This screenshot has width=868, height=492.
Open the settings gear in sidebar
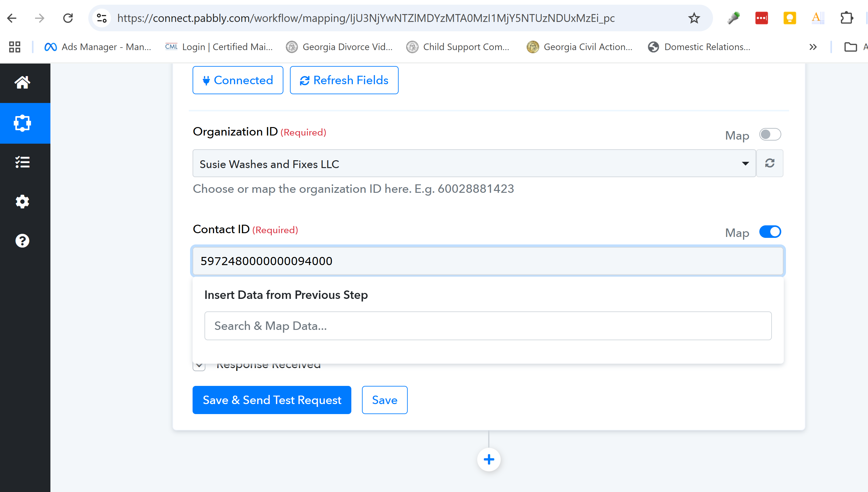(x=22, y=202)
